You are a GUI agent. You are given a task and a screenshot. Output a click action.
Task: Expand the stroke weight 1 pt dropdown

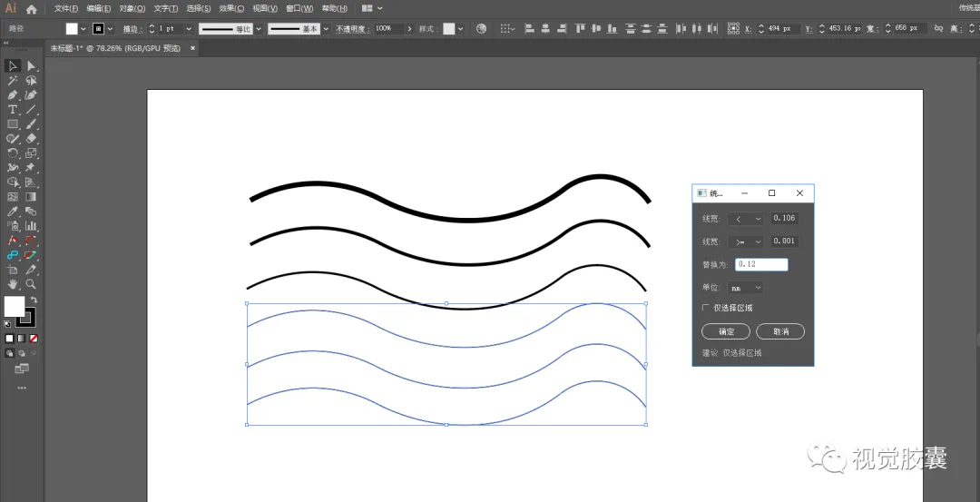tap(189, 29)
